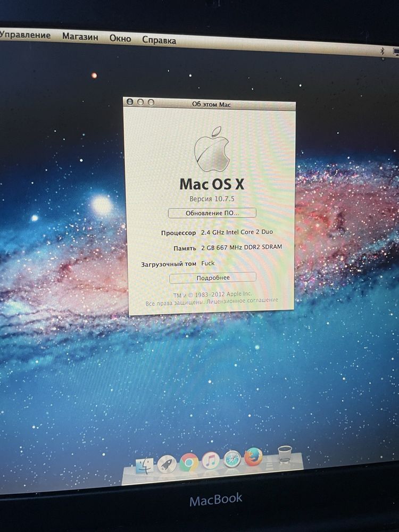Viewport: 399px width, 532px height.
Task: Open Launchpad from the Dock
Action: pos(167,464)
